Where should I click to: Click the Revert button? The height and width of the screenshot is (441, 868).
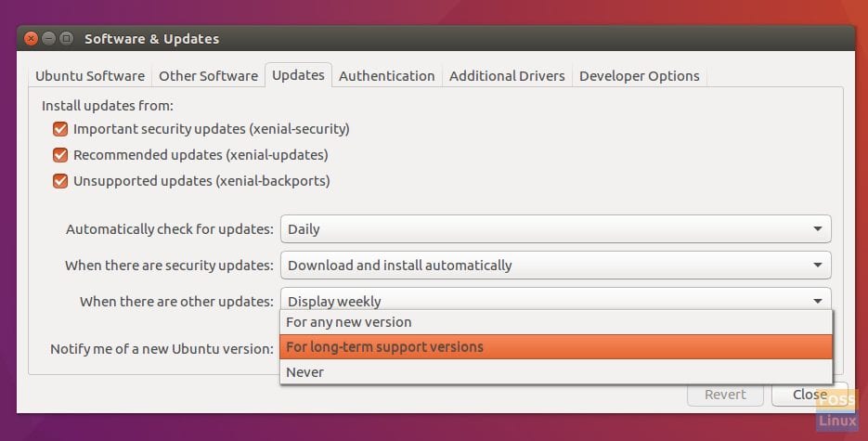coord(725,395)
